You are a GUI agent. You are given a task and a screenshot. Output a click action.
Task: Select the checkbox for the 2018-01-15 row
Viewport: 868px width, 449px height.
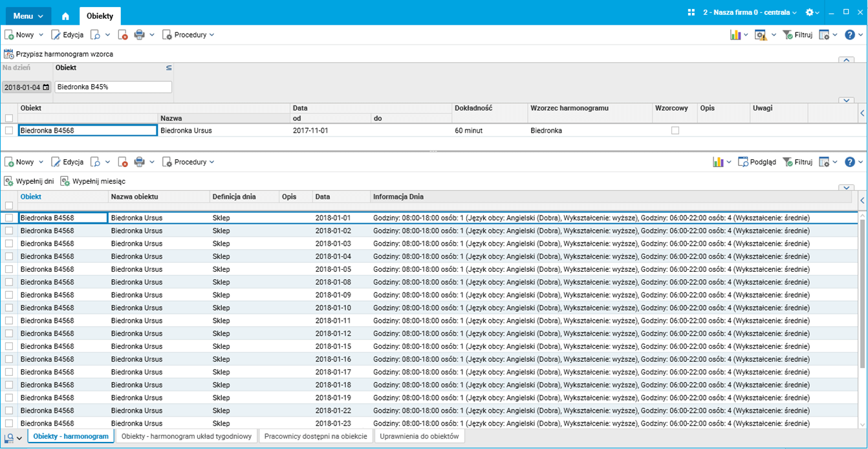point(9,346)
